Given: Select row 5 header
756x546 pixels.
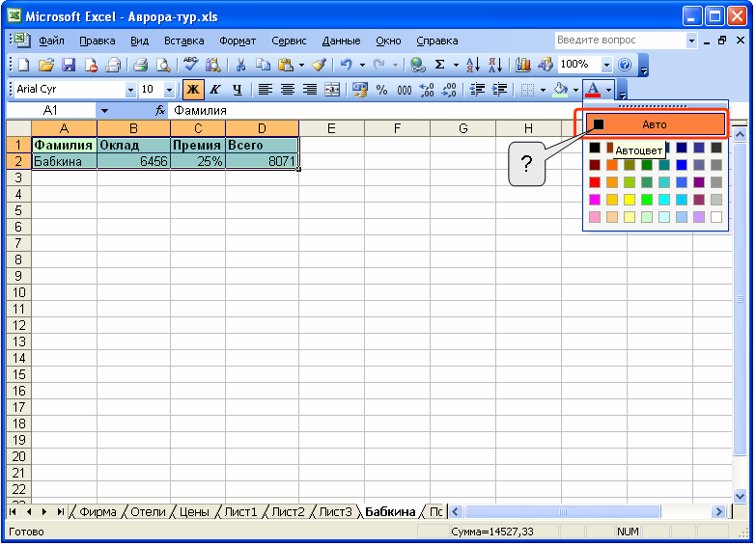Looking at the screenshot, I should click(18, 210).
